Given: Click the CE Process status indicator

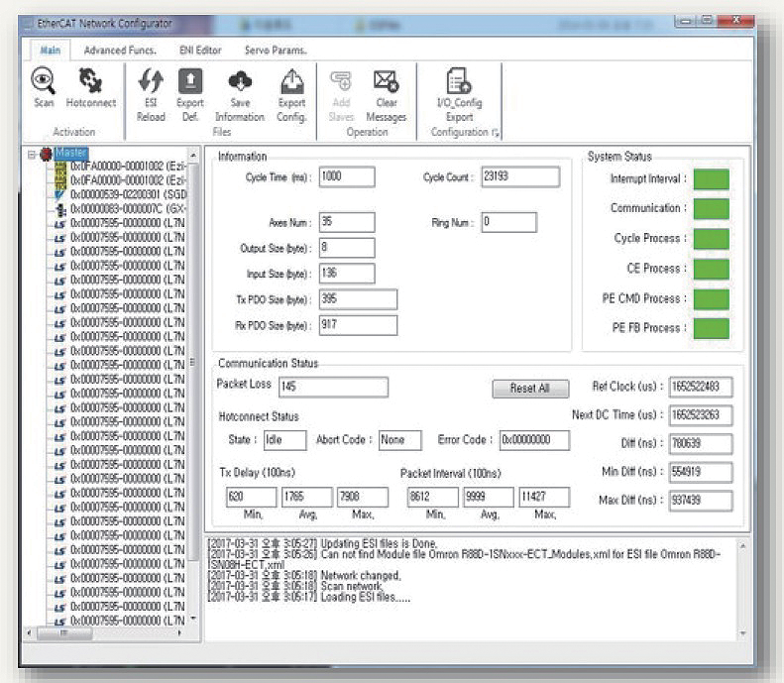Looking at the screenshot, I should (711, 269).
